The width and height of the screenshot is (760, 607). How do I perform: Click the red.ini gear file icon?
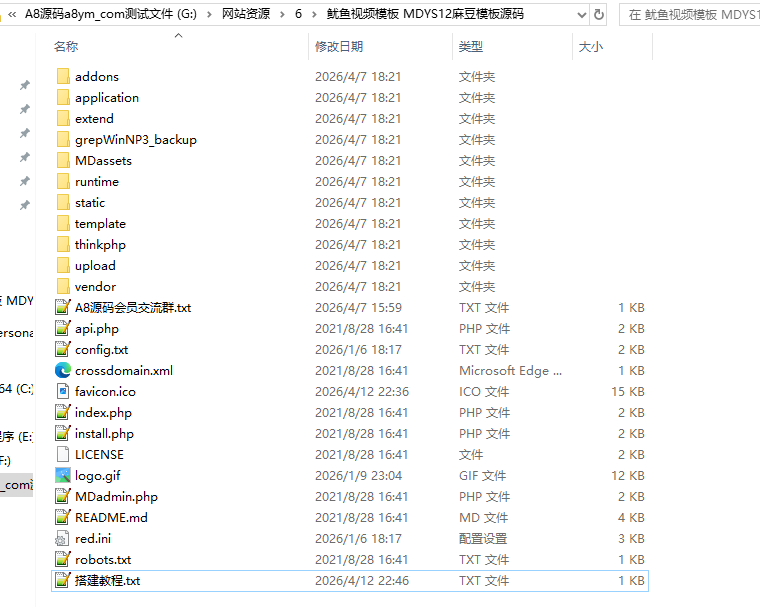click(x=63, y=538)
